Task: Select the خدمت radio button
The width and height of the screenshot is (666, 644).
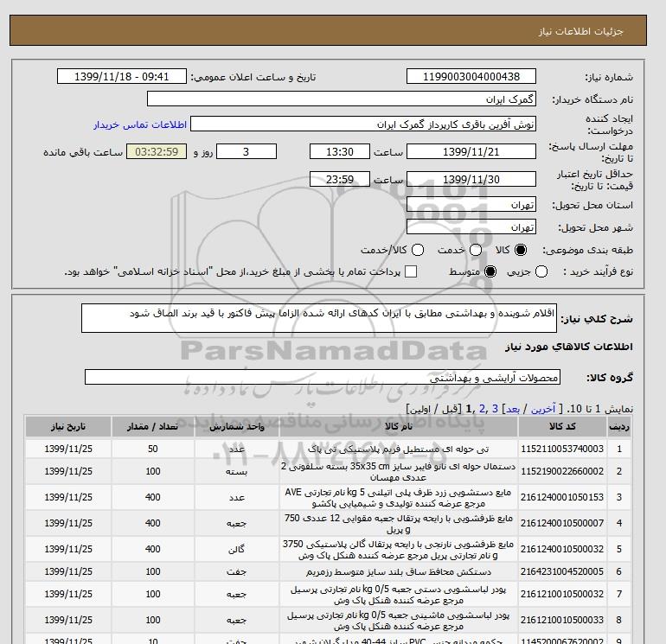Action: 476,250
